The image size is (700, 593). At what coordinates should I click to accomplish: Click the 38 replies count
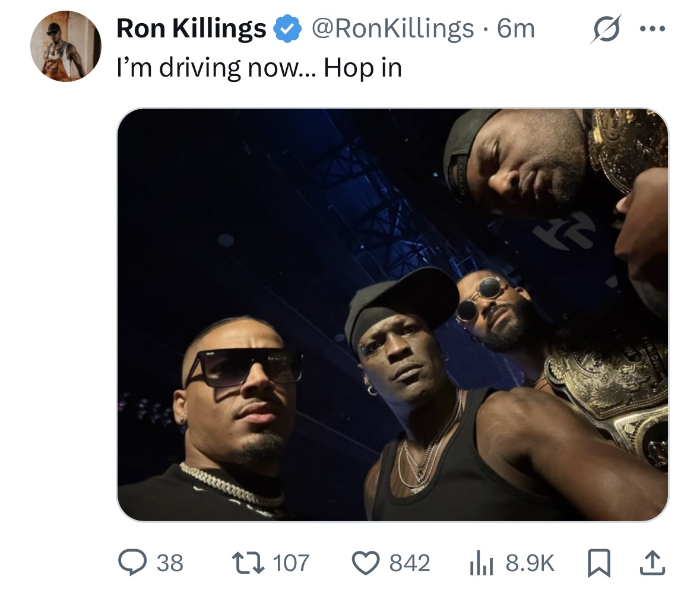click(x=170, y=563)
